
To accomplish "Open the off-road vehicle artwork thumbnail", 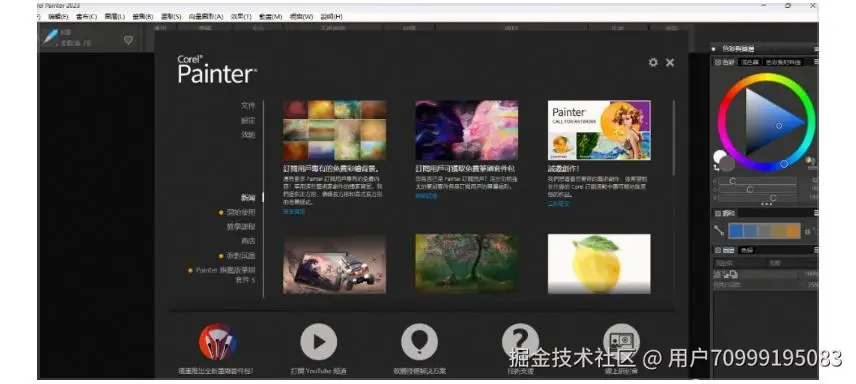I will click(334, 264).
